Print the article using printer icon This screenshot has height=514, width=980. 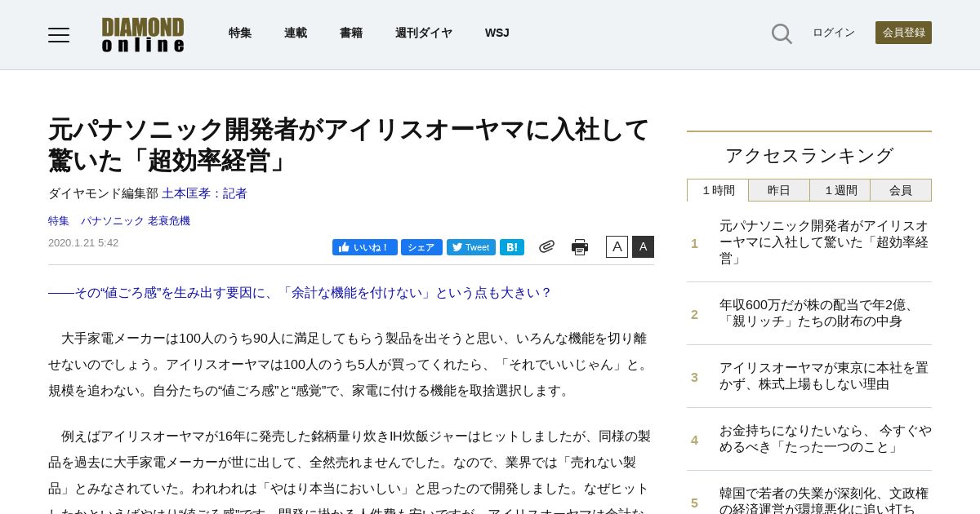point(580,247)
